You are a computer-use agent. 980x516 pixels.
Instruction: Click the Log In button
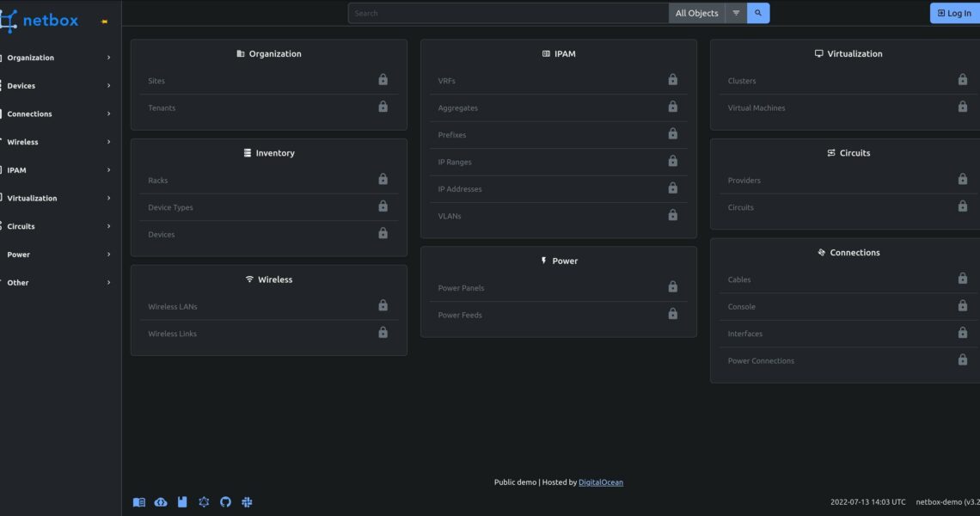coord(954,13)
